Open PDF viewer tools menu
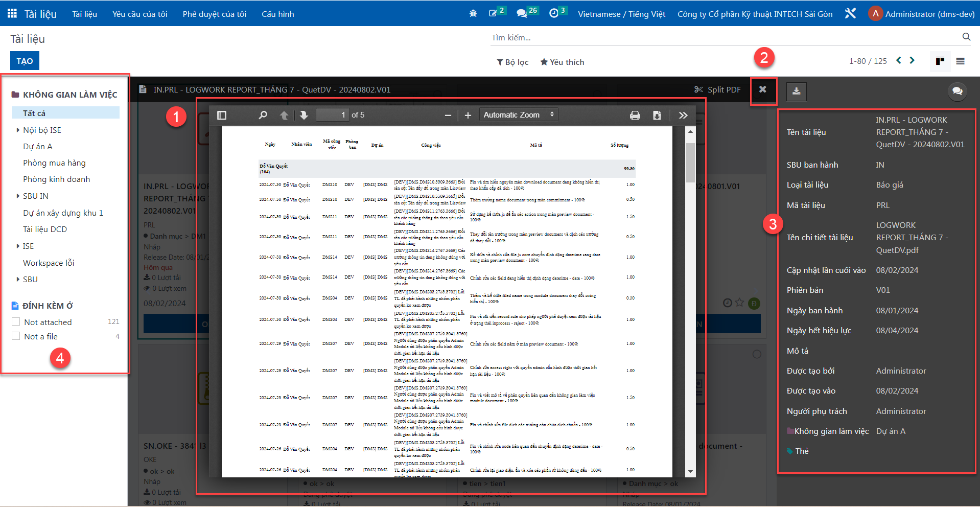 (683, 116)
